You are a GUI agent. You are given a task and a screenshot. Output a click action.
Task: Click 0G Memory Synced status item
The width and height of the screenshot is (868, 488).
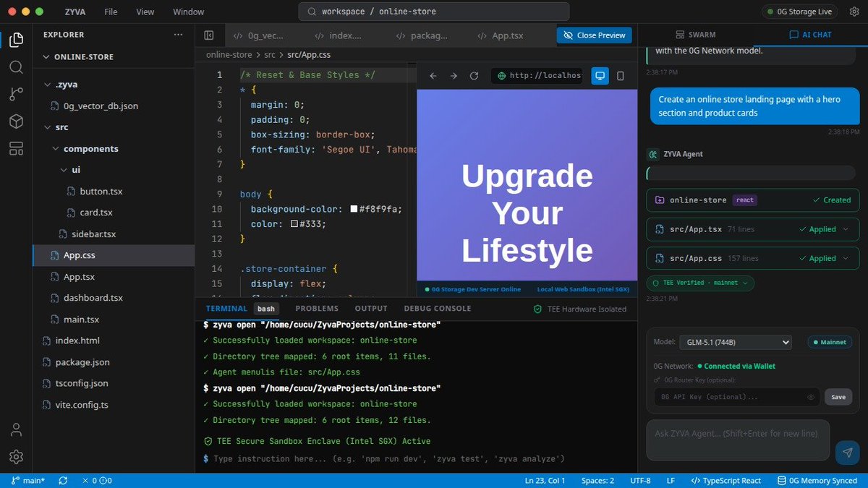coord(817,481)
